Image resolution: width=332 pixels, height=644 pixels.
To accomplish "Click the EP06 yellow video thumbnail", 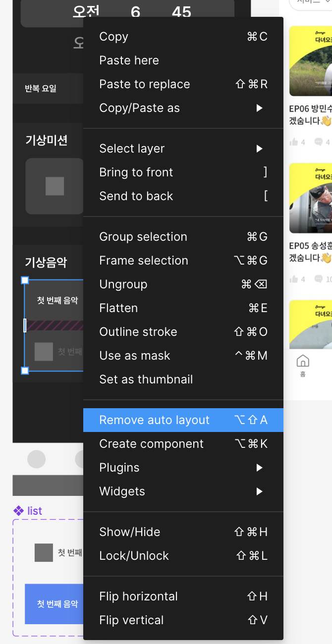I will pos(311,61).
